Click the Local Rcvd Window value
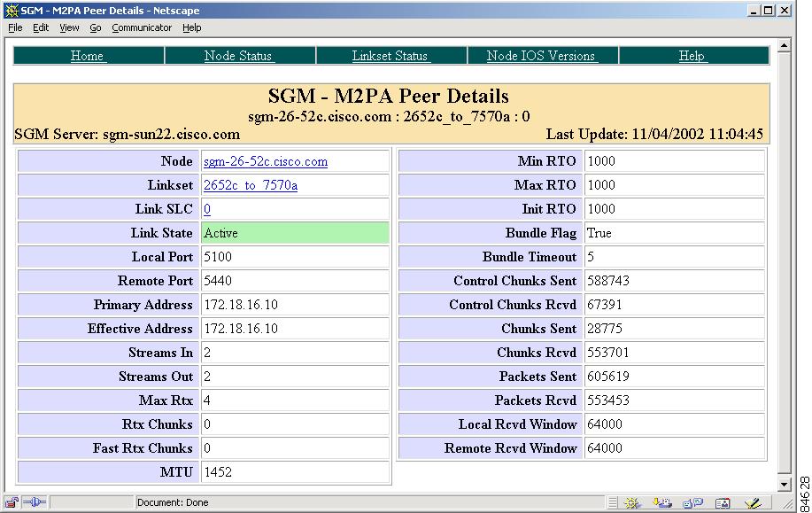This screenshot has width=812, height=513. (x=604, y=424)
